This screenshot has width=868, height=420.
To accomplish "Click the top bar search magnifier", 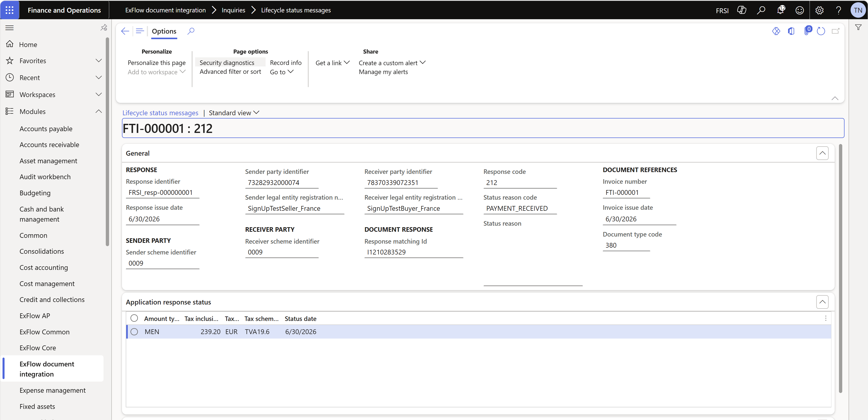I will point(761,10).
